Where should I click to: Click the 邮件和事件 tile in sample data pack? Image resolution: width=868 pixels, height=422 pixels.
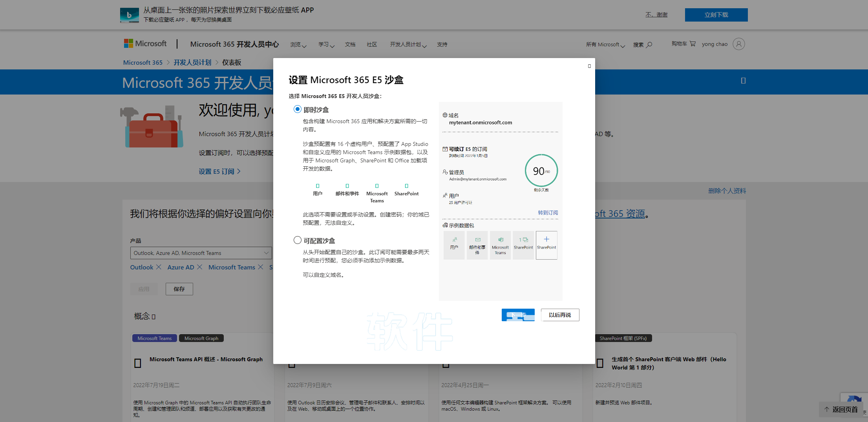point(477,245)
